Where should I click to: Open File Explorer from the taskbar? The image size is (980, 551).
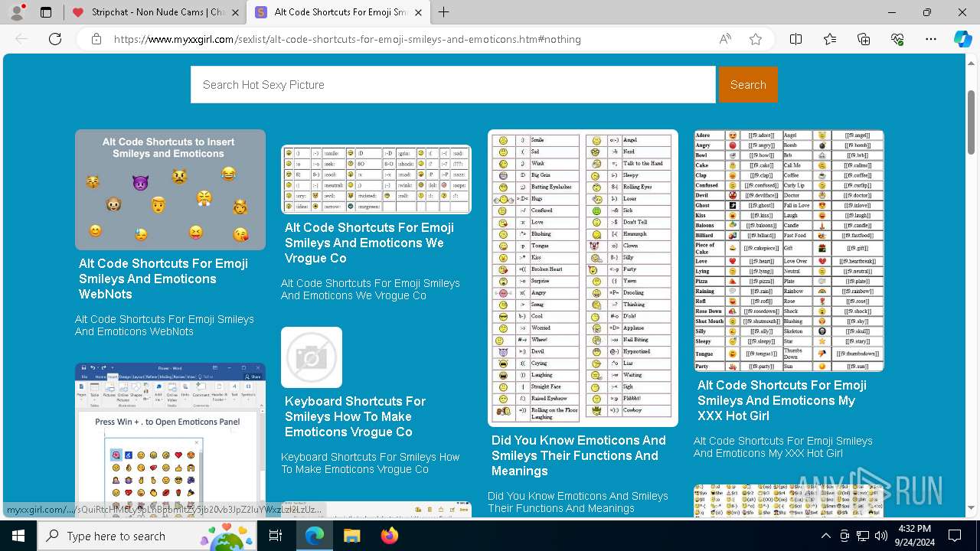351,536
